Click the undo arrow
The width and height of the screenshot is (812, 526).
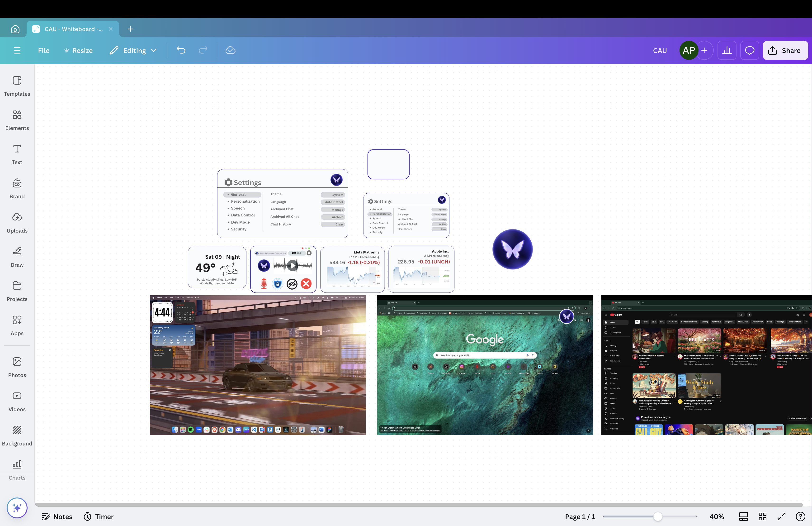181,51
